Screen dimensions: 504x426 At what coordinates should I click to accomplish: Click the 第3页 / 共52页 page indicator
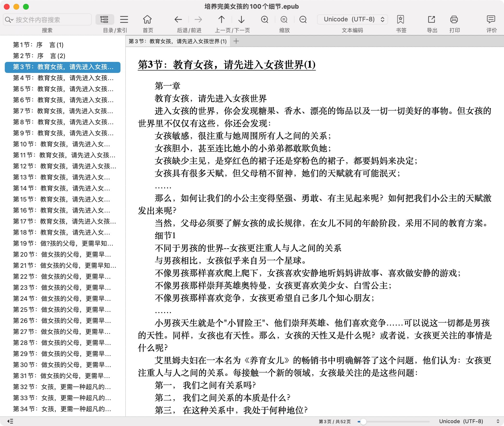(335, 422)
